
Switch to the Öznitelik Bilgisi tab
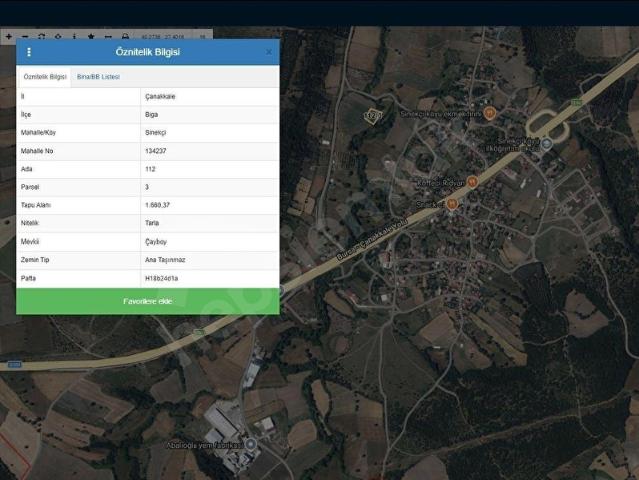45,77
